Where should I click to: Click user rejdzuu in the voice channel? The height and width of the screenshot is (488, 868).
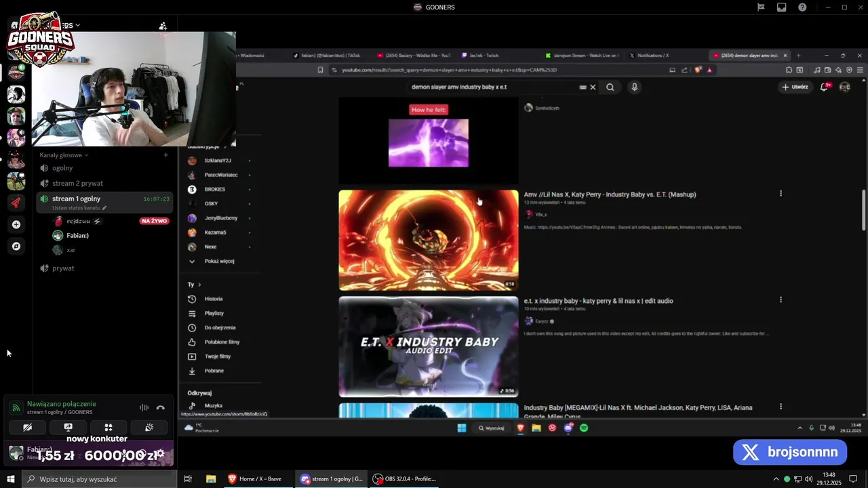click(77, 221)
